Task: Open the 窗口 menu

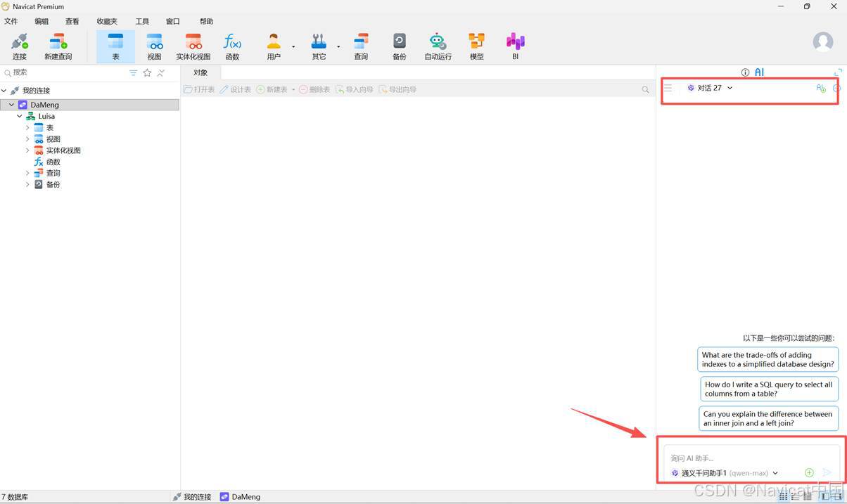Action: [172, 21]
